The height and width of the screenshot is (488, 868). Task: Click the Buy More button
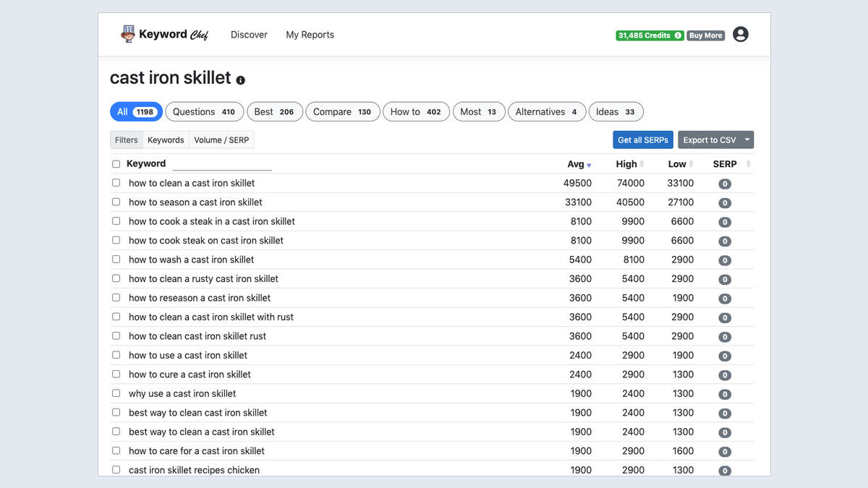705,35
